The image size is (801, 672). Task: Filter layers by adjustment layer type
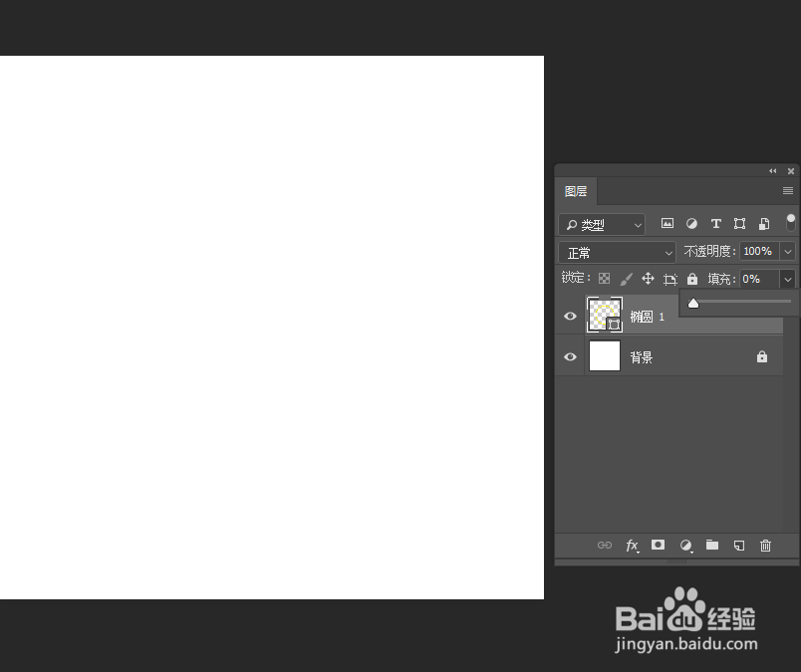pyautogui.click(x=691, y=224)
